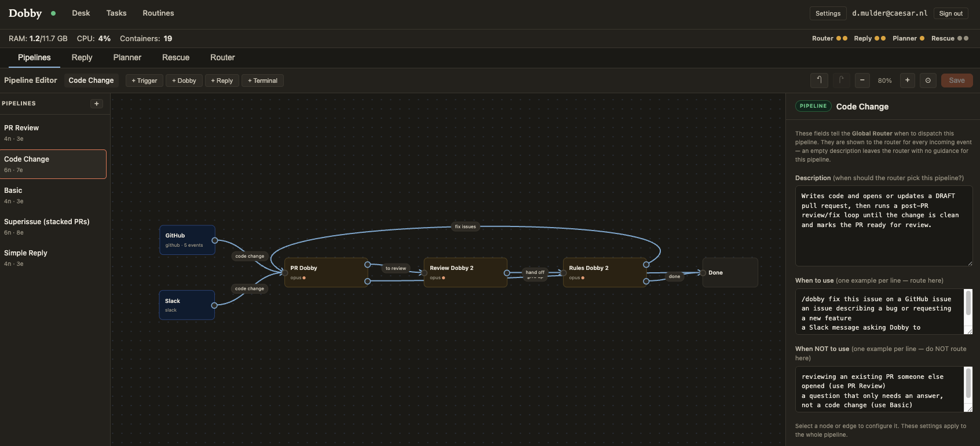Click the Planner status indicator dot

(x=922, y=38)
